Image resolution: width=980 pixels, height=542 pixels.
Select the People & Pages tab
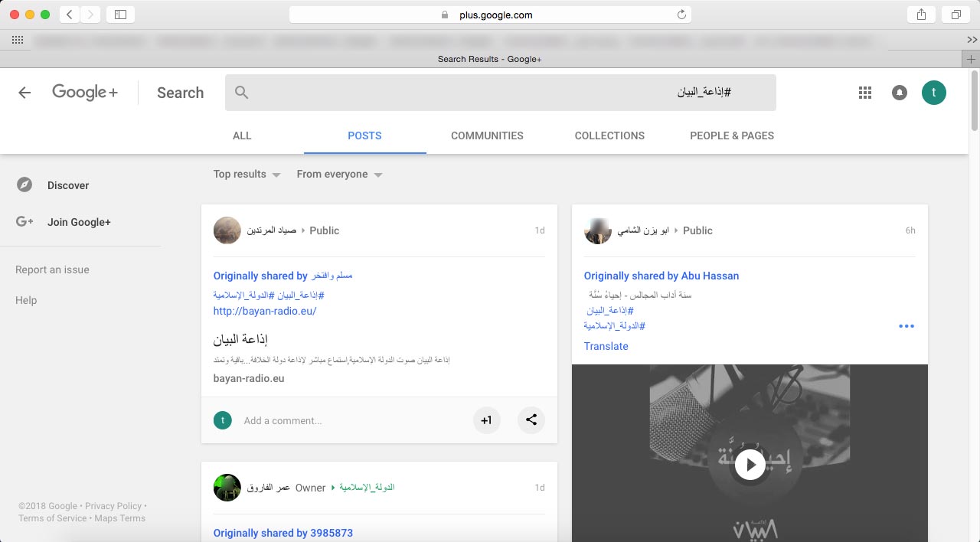click(x=731, y=135)
